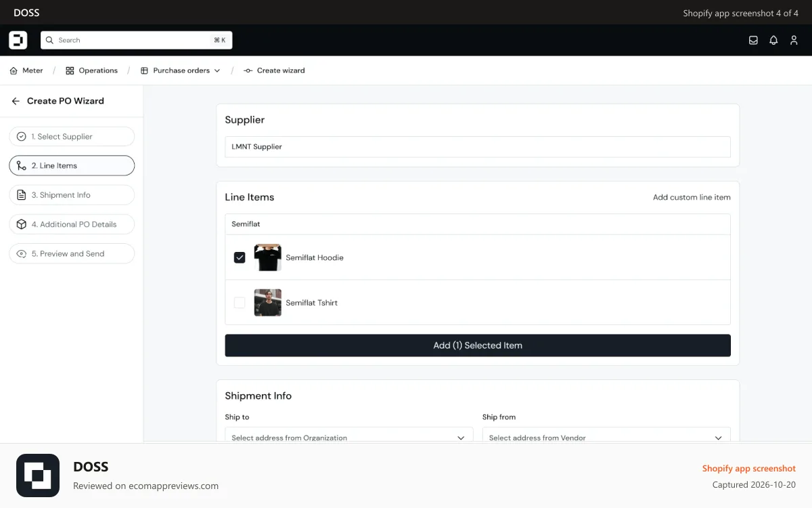Click the Line Items step route icon

coord(22,166)
